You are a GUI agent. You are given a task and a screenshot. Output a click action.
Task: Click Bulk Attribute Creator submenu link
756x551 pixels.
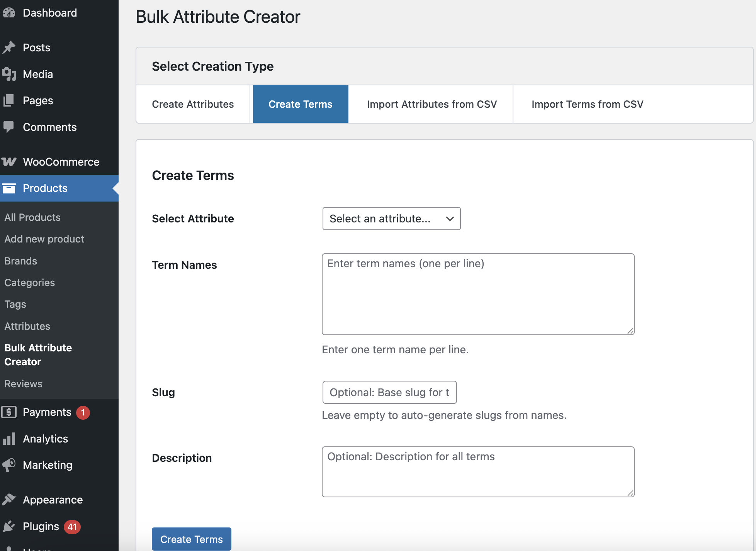tap(38, 355)
